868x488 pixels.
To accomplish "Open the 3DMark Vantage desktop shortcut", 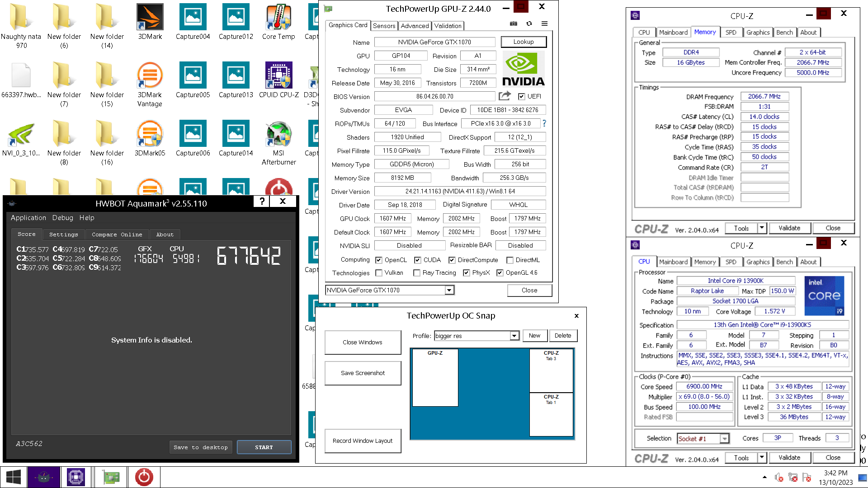I will pos(150,84).
